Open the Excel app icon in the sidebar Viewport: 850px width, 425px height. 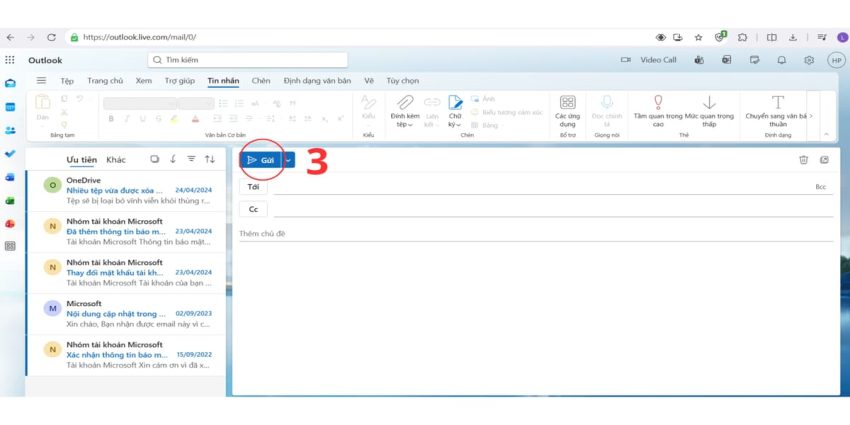click(x=10, y=201)
